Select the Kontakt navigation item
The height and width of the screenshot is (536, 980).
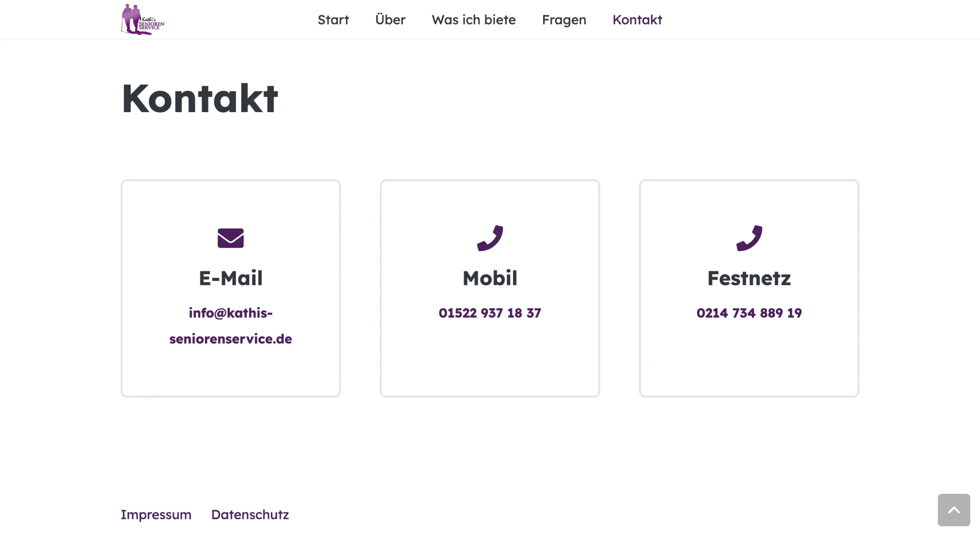coord(637,20)
